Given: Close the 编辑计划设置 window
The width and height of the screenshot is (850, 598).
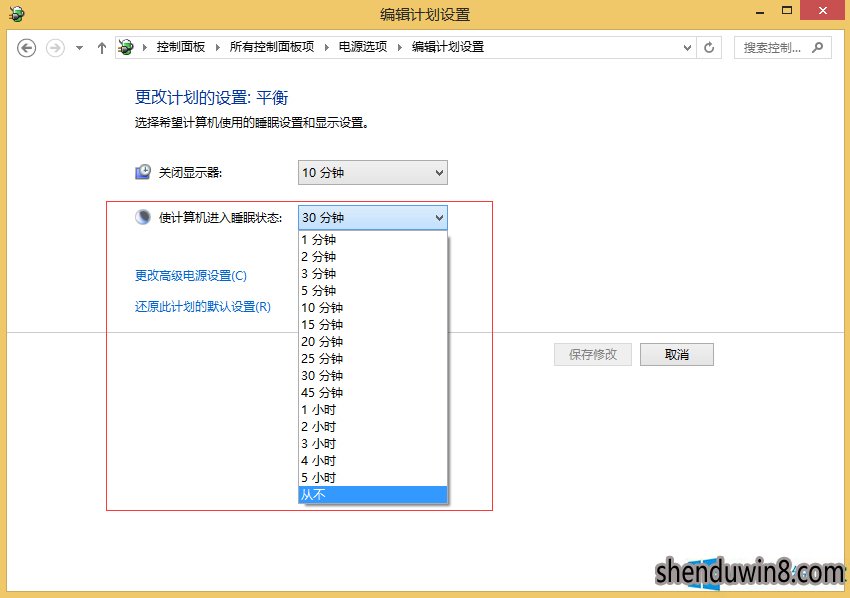Looking at the screenshot, I should tap(822, 10).
